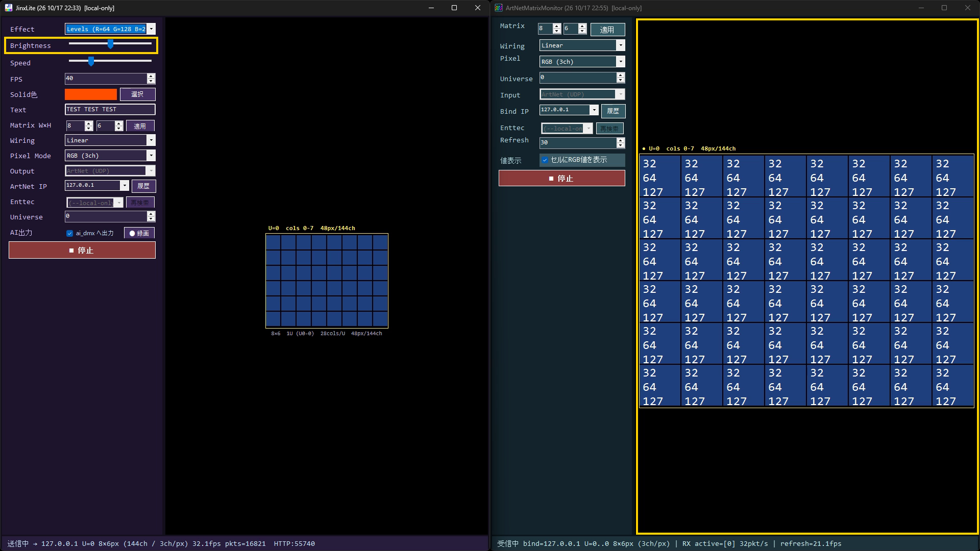Image resolution: width=980 pixels, height=551 pixels.
Task: Click the 履歴 button beside Bind IP
Action: [x=613, y=111]
